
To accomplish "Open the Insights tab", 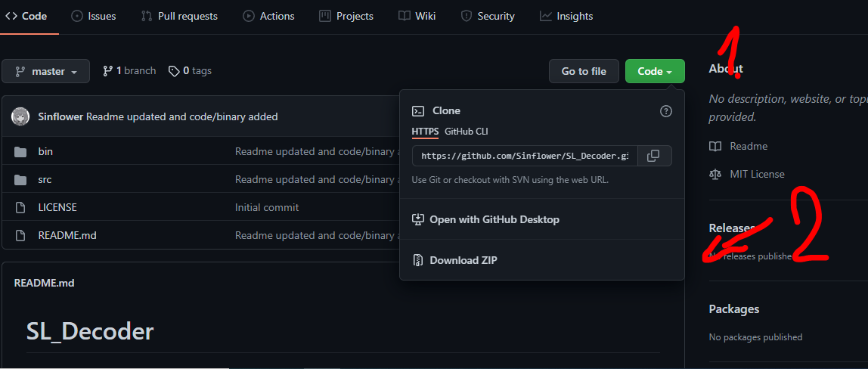I will (x=566, y=16).
